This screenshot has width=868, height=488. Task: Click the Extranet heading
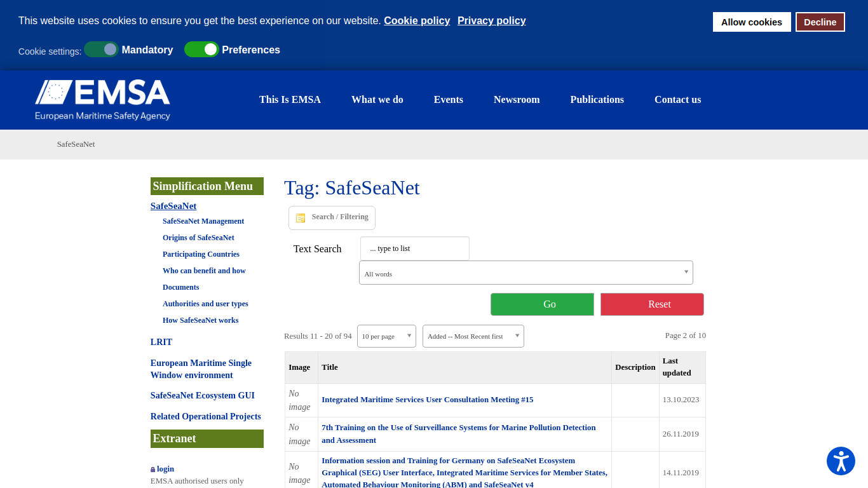(x=207, y=438)
